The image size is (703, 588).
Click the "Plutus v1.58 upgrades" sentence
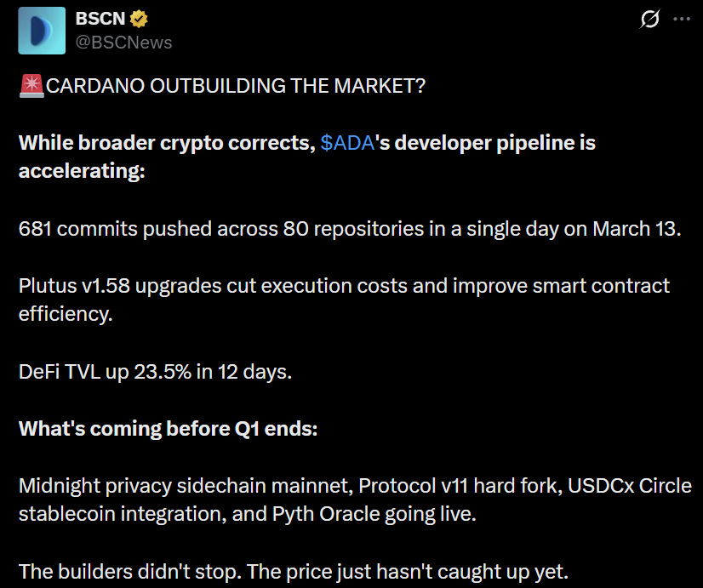119,286
